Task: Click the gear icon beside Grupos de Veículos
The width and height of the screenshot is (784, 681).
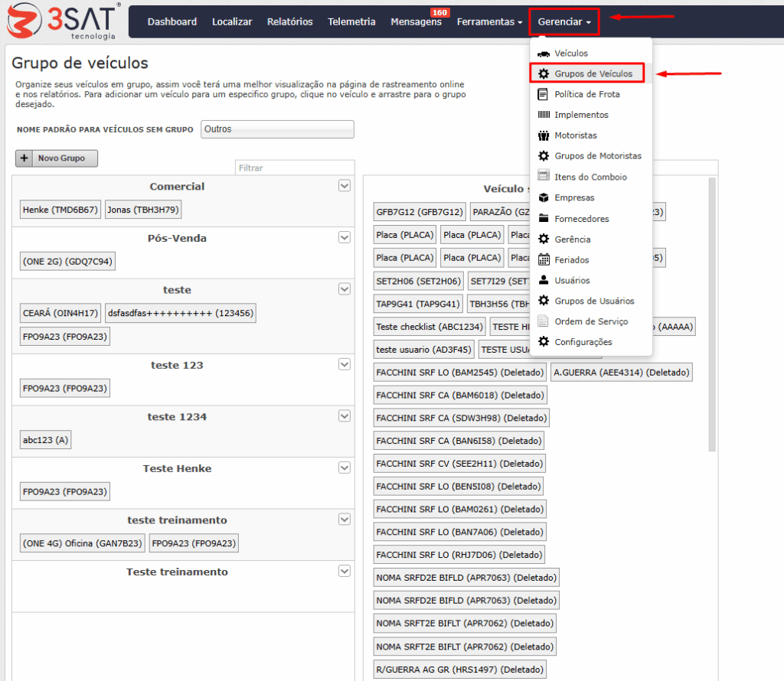Action: [544, 73]
